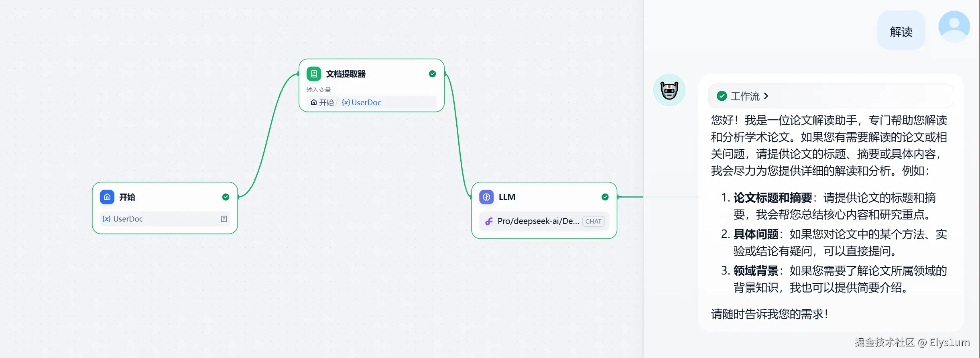Image resolution: width=980 pixels, height=358 pixels.
Task: Select the 解读 user message bubble
Action: (901, 31)
